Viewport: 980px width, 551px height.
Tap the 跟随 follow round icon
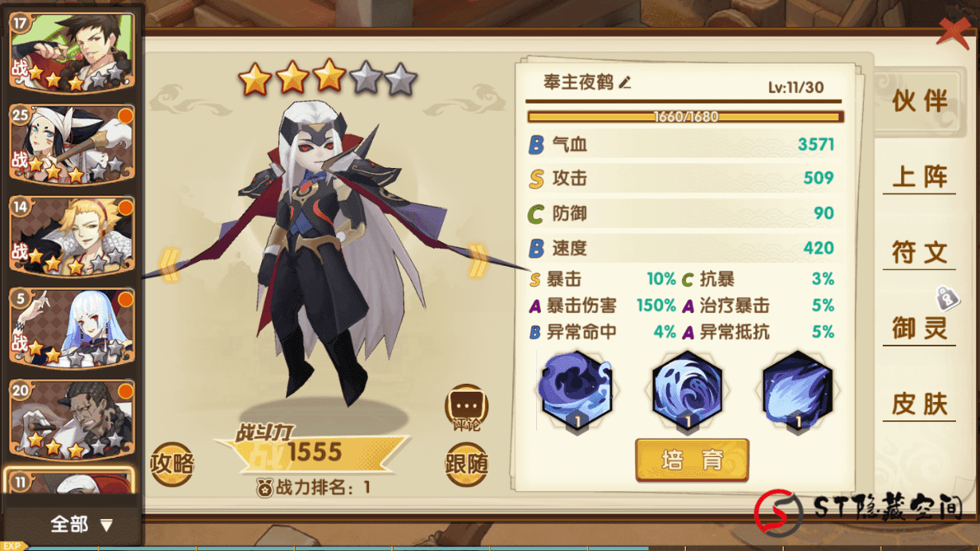[466, 463]
